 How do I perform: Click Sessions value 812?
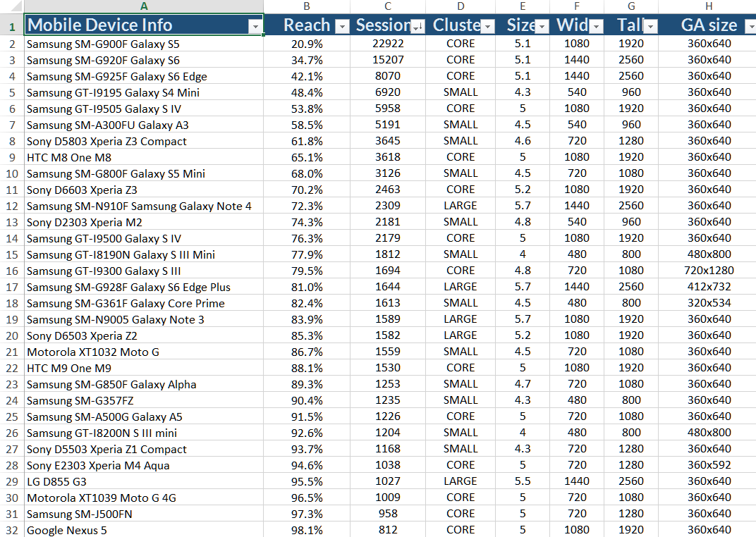[x=388, y=530]
